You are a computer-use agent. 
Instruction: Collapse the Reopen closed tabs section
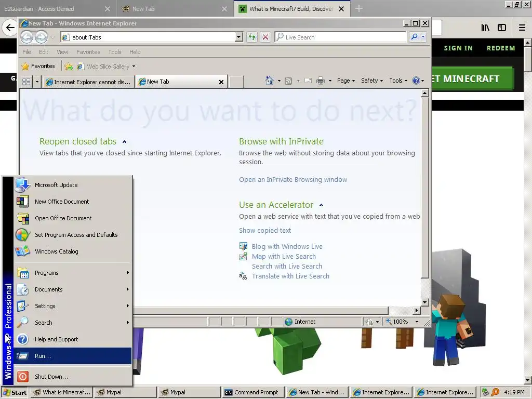[x=125, y=142]
